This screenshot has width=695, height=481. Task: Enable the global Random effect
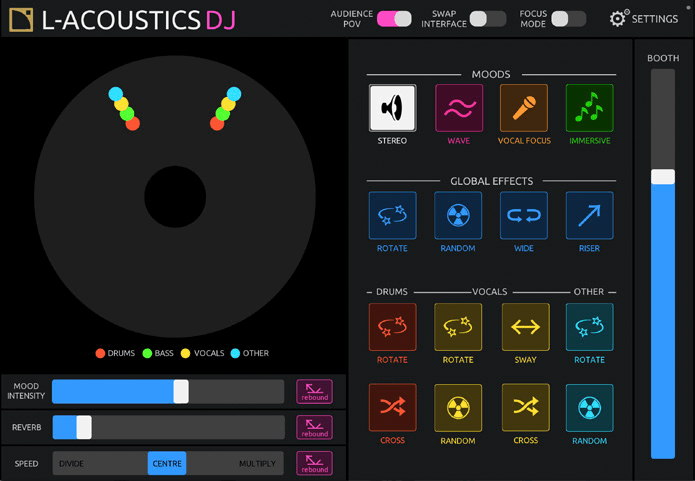[x=458, y=216]
